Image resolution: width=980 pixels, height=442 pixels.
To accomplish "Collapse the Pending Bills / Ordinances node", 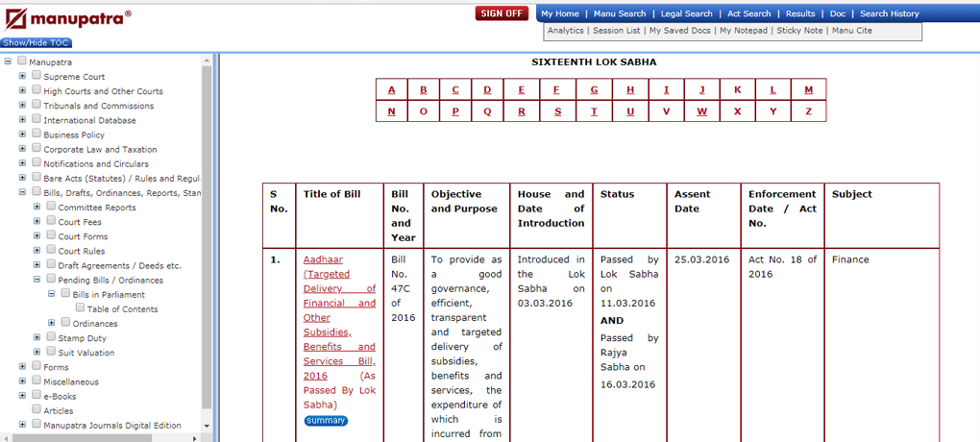I will 37,279.
